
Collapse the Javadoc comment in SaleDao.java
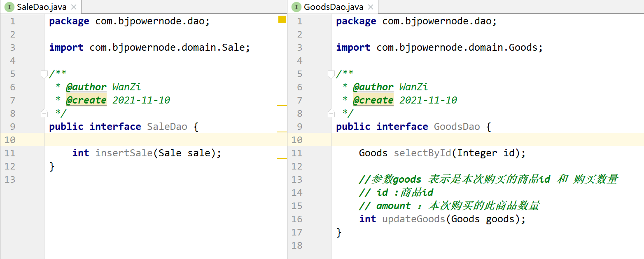44,74
